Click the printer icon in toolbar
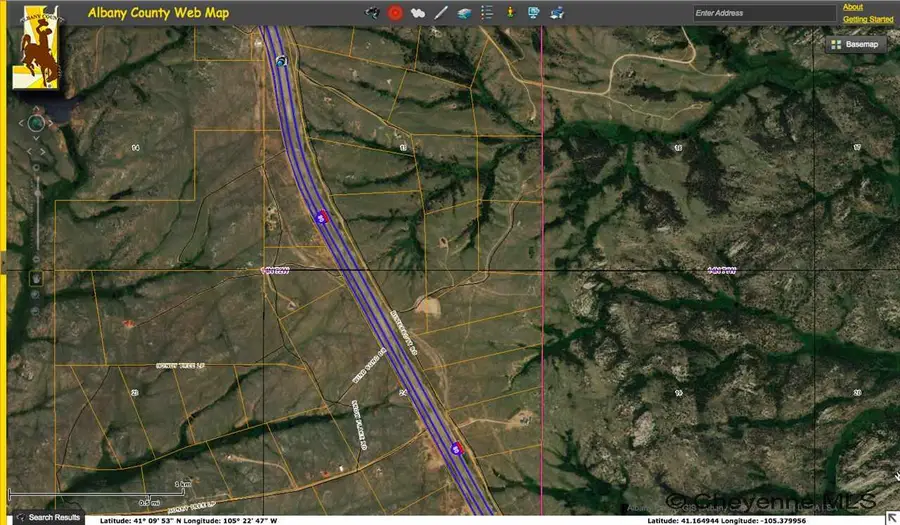This screenshot has width=900, height=525. click(x=557, y=13)
